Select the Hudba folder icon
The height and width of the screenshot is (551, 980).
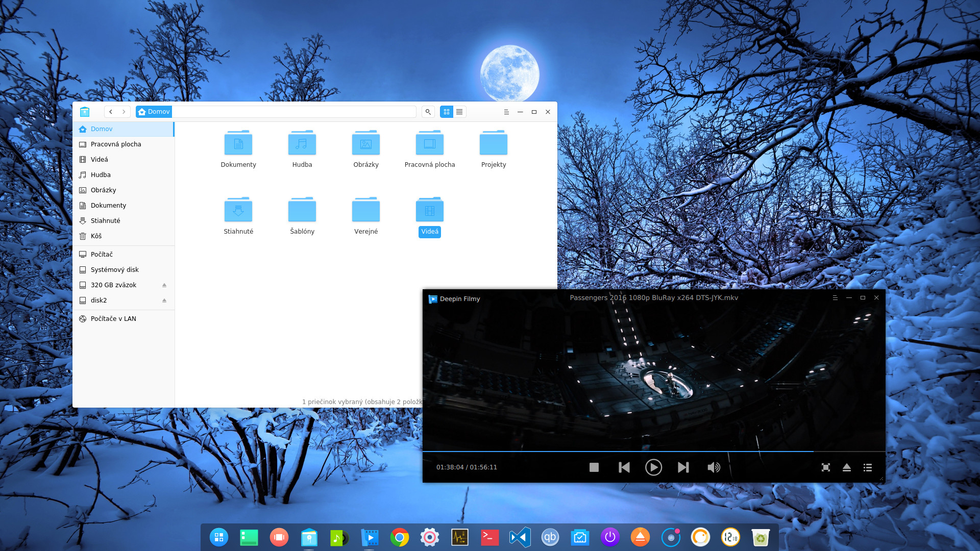[x=302, y=143]
